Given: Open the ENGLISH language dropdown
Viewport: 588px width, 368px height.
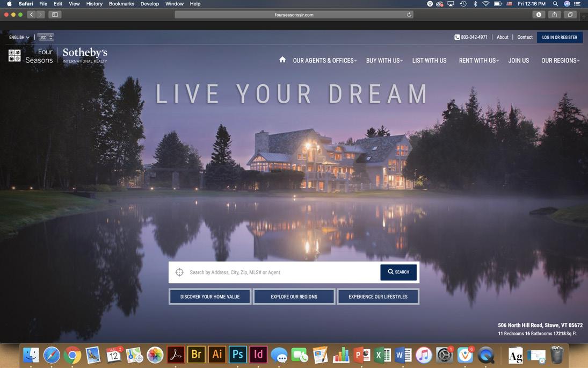Looking at the screenshot, I should click(x=19, y=37).
